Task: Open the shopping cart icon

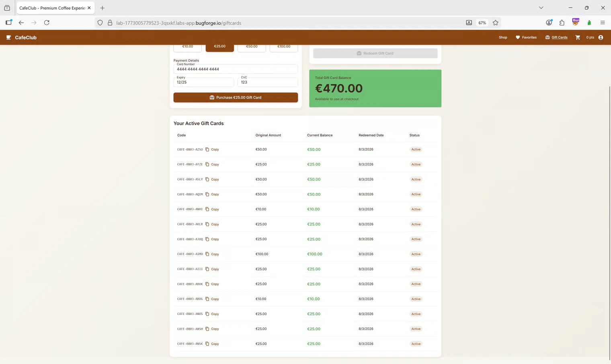Action: (578, 37)
